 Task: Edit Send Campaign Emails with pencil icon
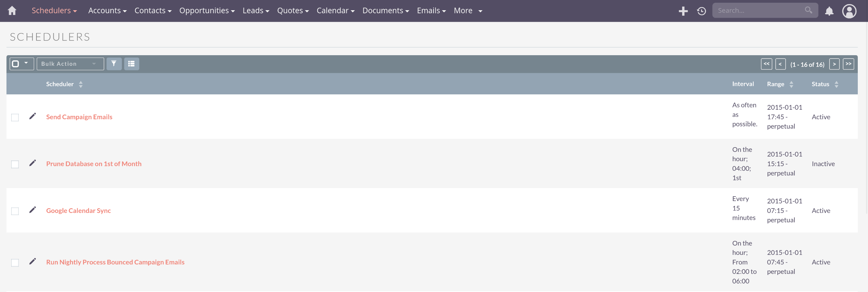click(32, 117)
